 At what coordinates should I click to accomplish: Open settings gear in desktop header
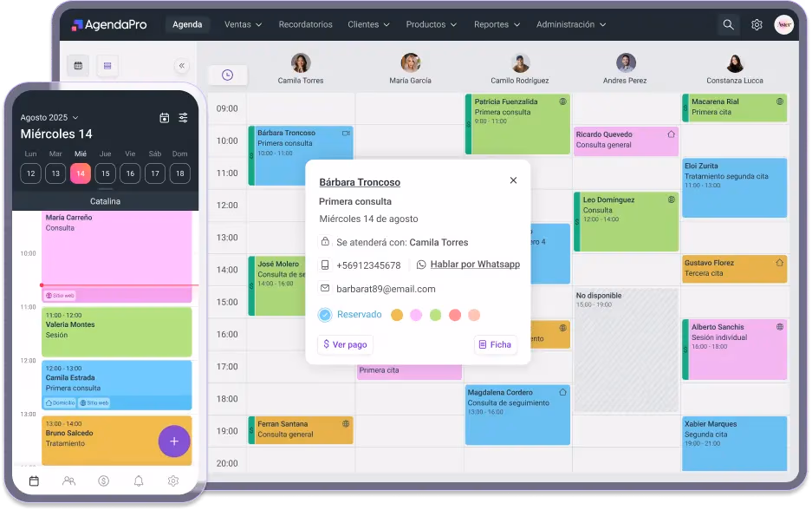757,25
